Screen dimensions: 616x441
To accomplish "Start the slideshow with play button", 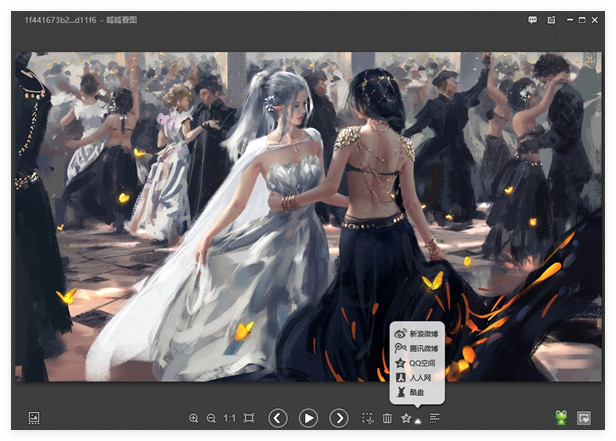I will point(308,418).
